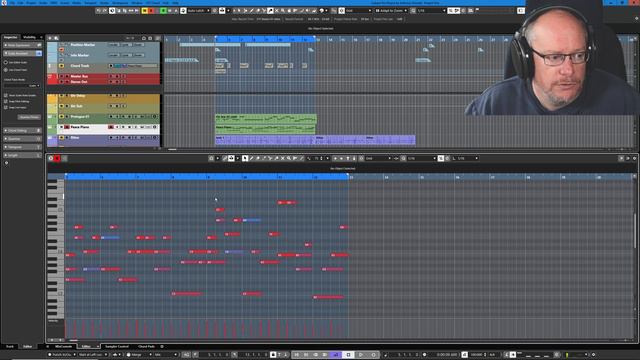Viewport: 640px width, 360px height.
Task: Open the MIDI menu
Action: click(54, 2)
